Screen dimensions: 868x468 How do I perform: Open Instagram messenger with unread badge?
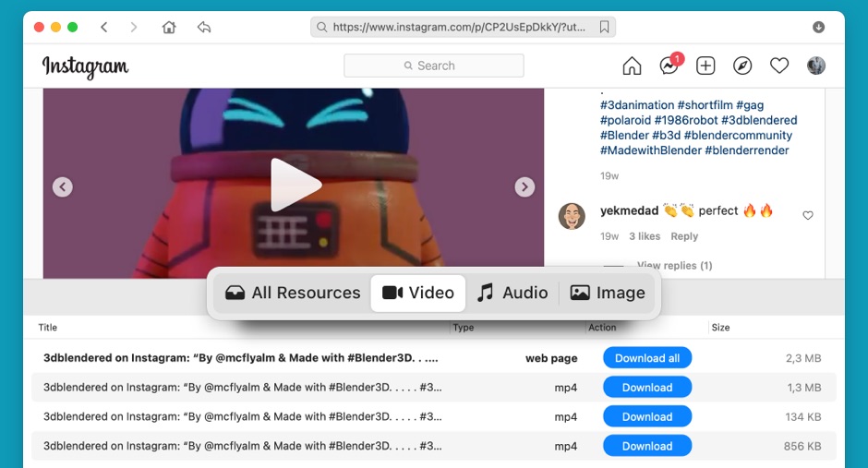[x=669, y=66]
